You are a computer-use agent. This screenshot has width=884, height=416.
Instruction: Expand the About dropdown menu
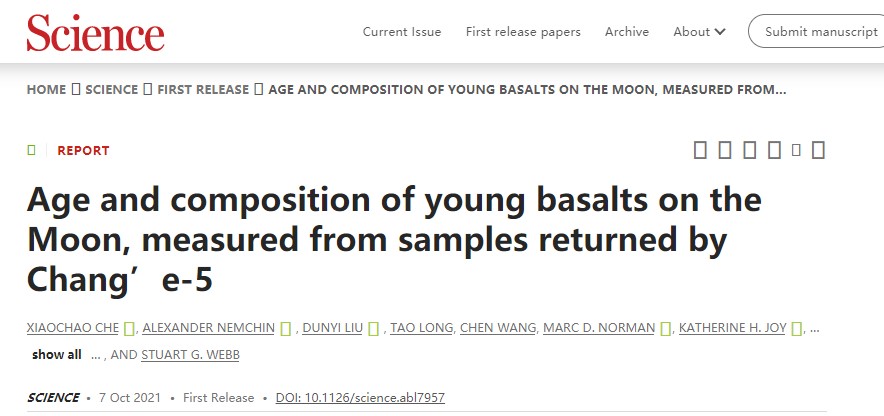pyautogui.click(x=699, y=31)
